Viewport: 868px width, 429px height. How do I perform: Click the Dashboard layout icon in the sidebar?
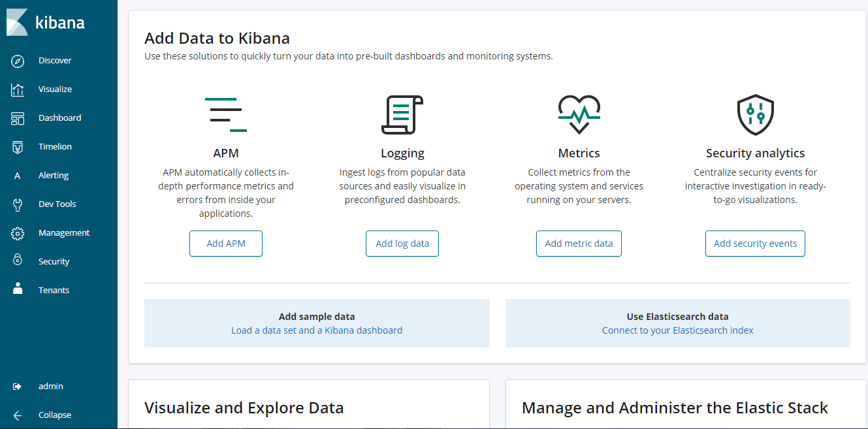click(18, 118)
